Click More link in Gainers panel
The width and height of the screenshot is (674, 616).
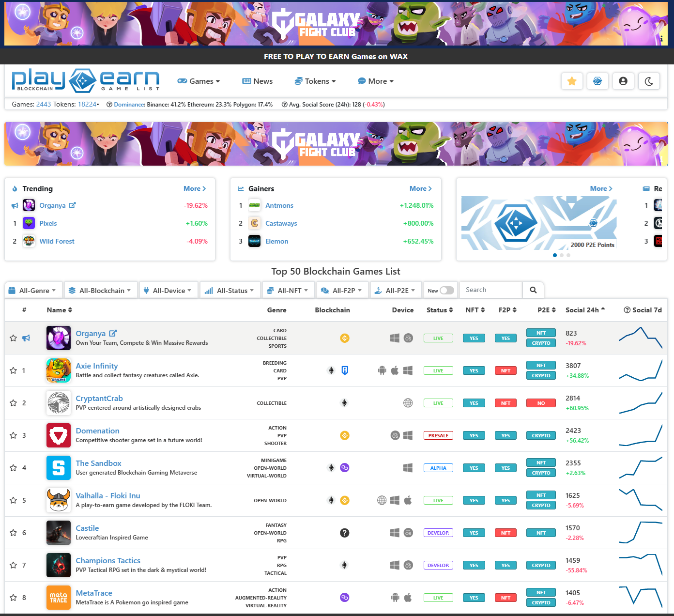(x=421, y=188)
